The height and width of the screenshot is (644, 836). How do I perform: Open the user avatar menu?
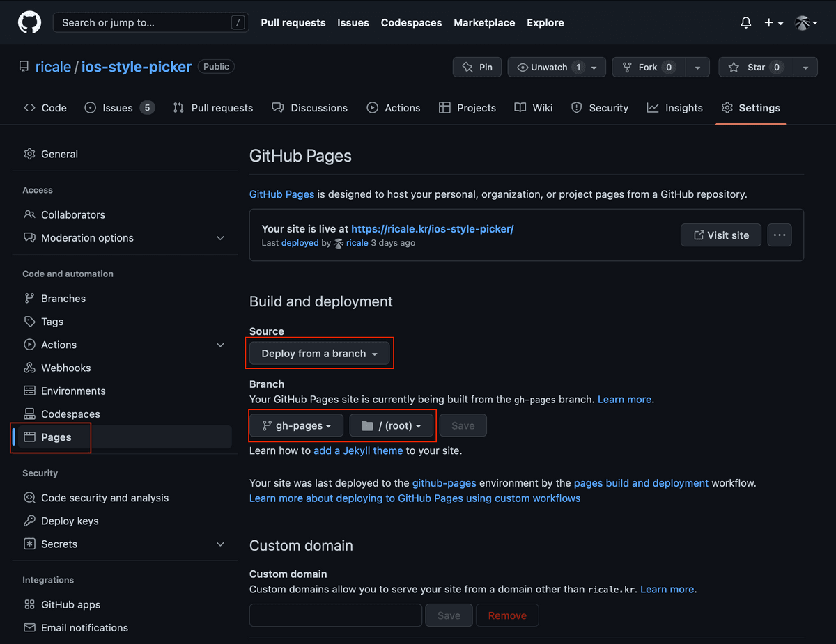click(x=806, y=23)
